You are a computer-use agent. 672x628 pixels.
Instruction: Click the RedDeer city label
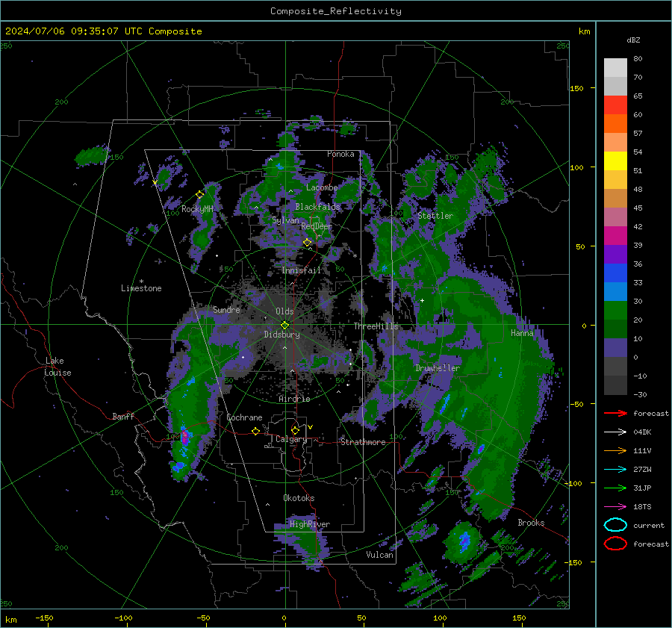click(317, 226)
